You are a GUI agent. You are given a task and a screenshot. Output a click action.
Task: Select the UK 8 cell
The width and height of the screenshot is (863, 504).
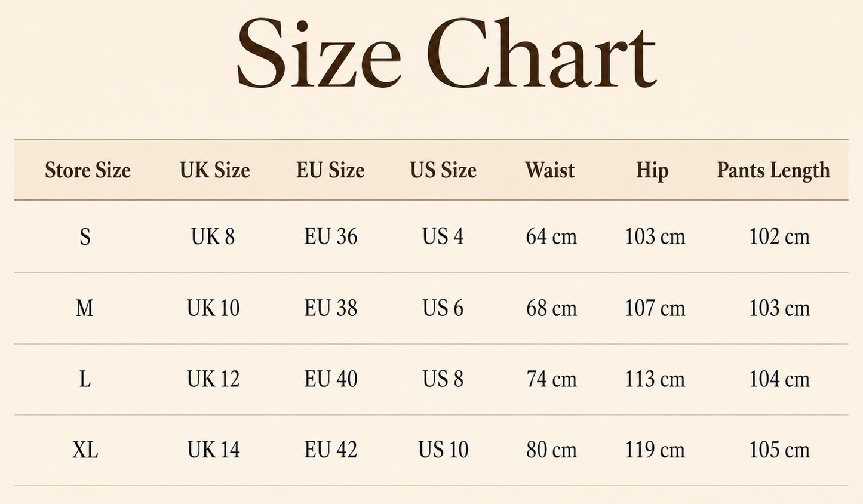point(213,237)
